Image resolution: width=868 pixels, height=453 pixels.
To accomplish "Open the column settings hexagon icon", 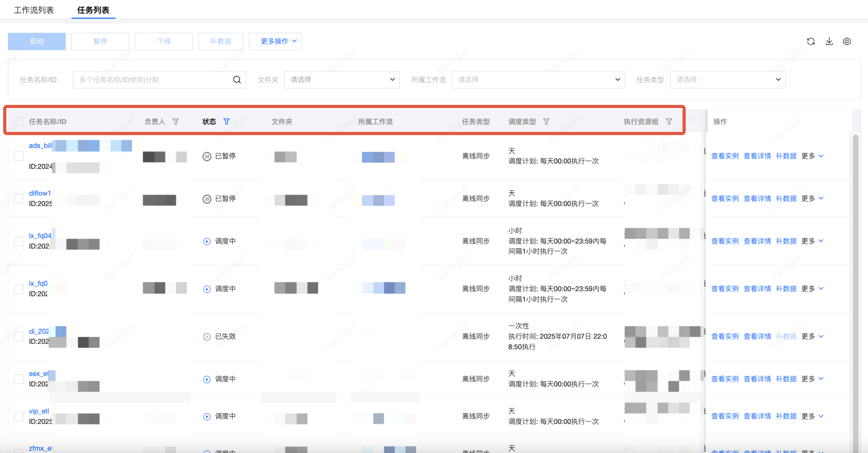I will (847, 41).
